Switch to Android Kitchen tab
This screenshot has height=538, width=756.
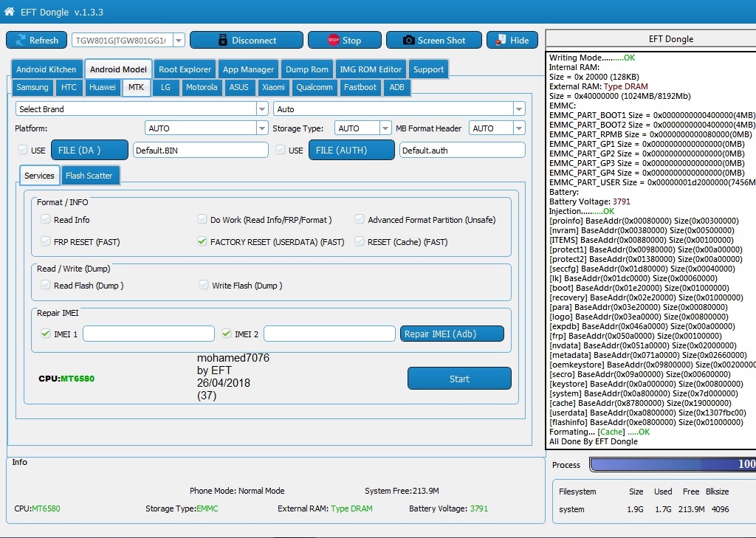point(46,69)
